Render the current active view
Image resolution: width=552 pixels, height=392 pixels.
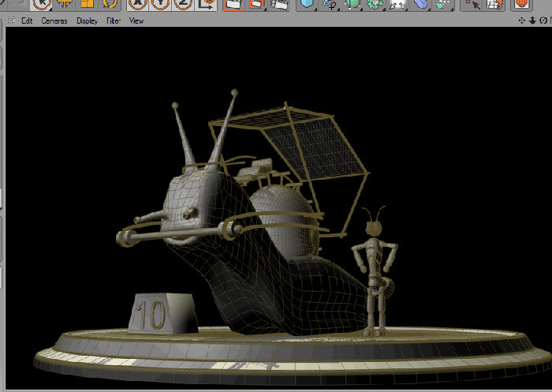pyautogui.click(x=233, y=5)
